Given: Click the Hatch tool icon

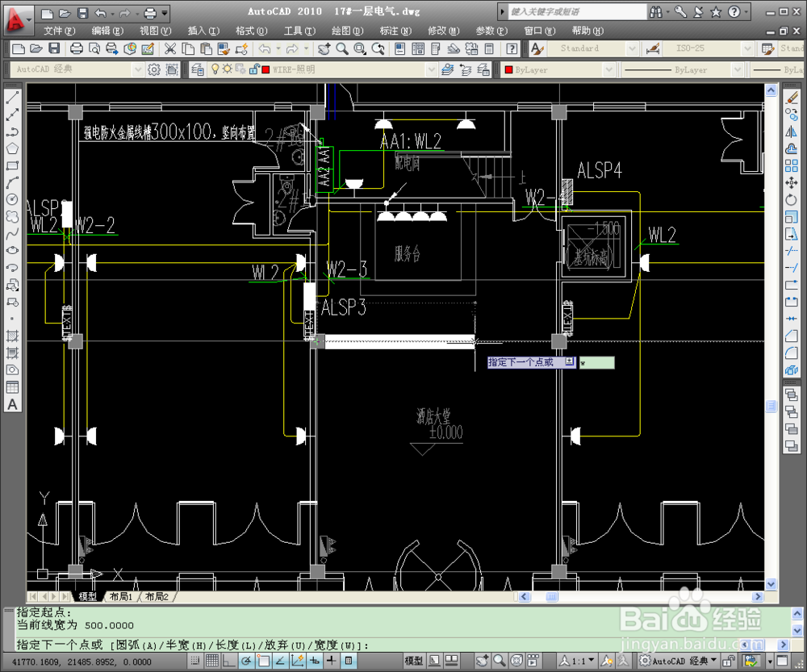Looking at the screenshot, I should pyautogui.click(x=12, y=336).
